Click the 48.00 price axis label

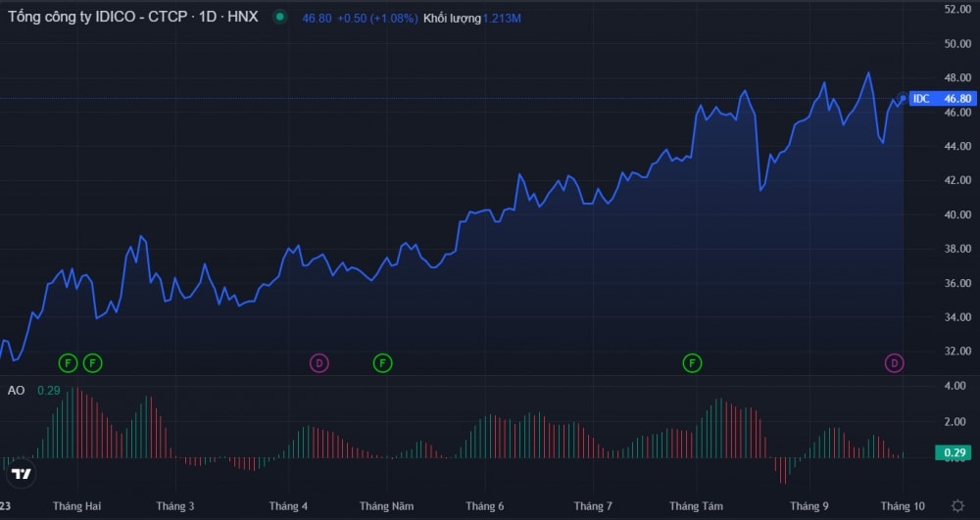click(957, 78)
